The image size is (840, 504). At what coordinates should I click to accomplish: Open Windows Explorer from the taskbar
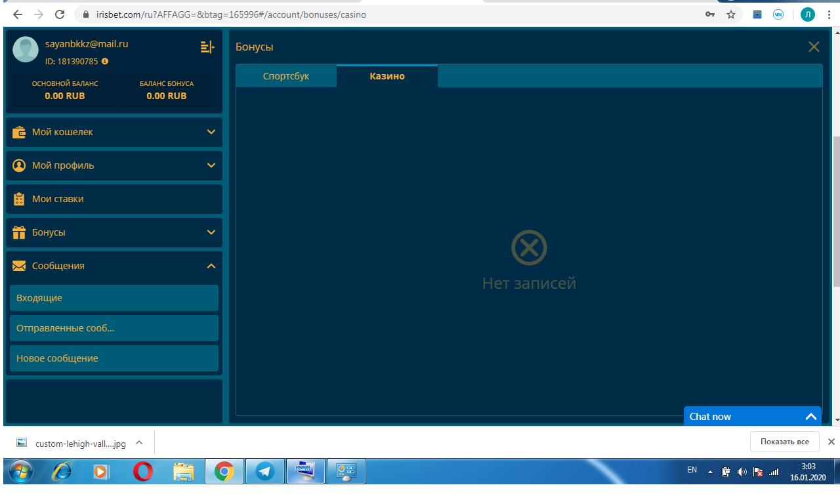[x=184, y=471]
